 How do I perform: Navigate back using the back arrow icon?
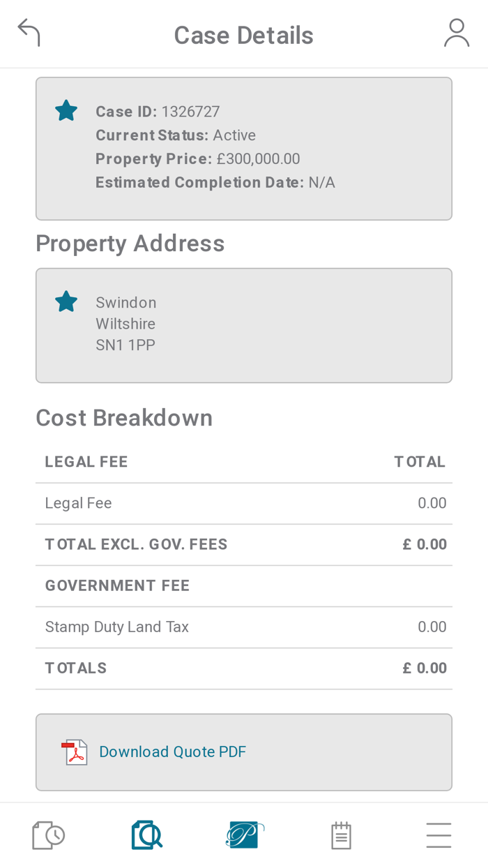(x=28, y=31)
